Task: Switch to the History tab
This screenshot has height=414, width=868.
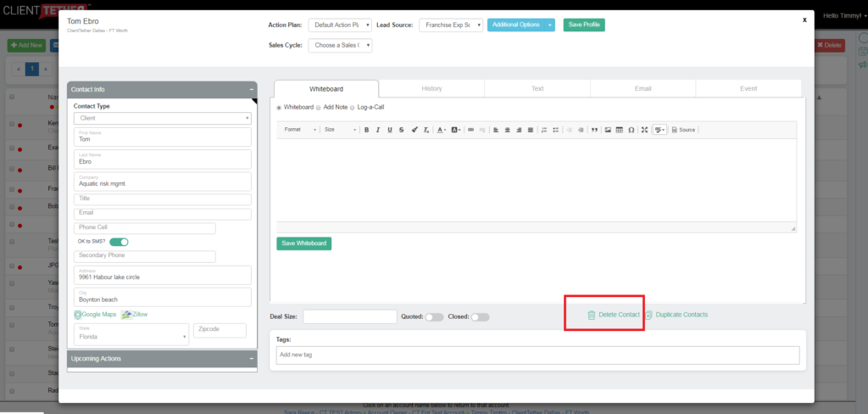Action: (431, 89)
